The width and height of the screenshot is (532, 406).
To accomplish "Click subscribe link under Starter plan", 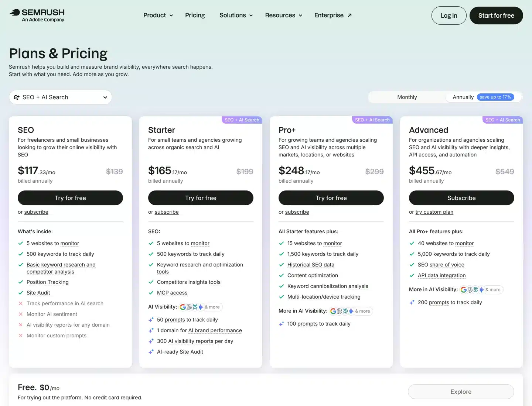I will 167,212.
